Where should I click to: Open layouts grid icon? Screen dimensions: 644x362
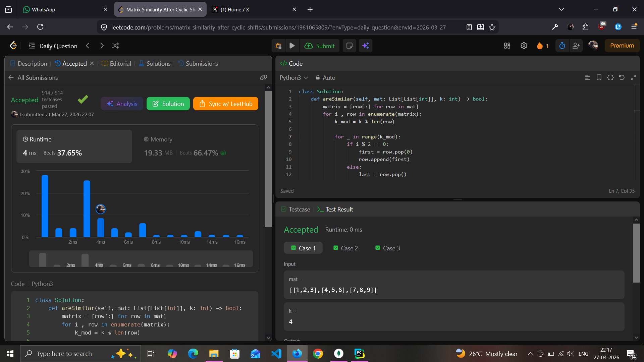(507, 46)
